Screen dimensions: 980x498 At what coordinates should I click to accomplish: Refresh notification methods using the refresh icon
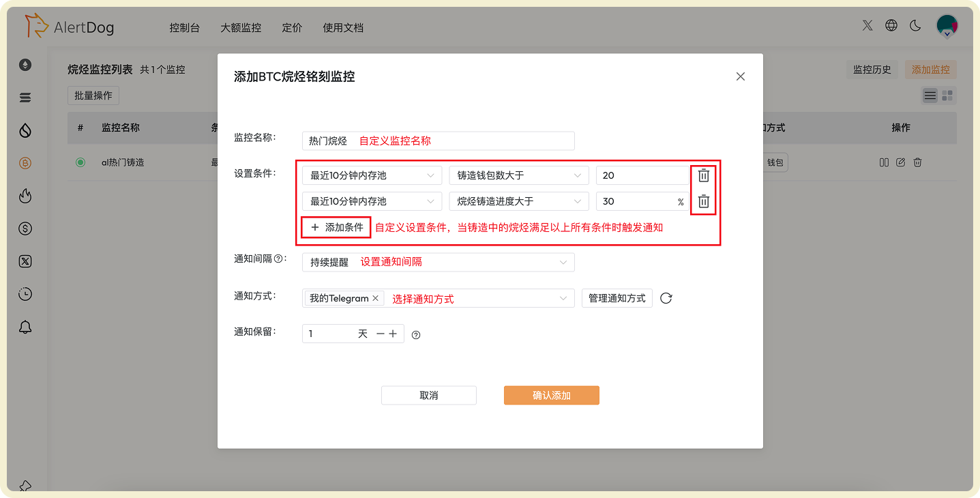666,298
